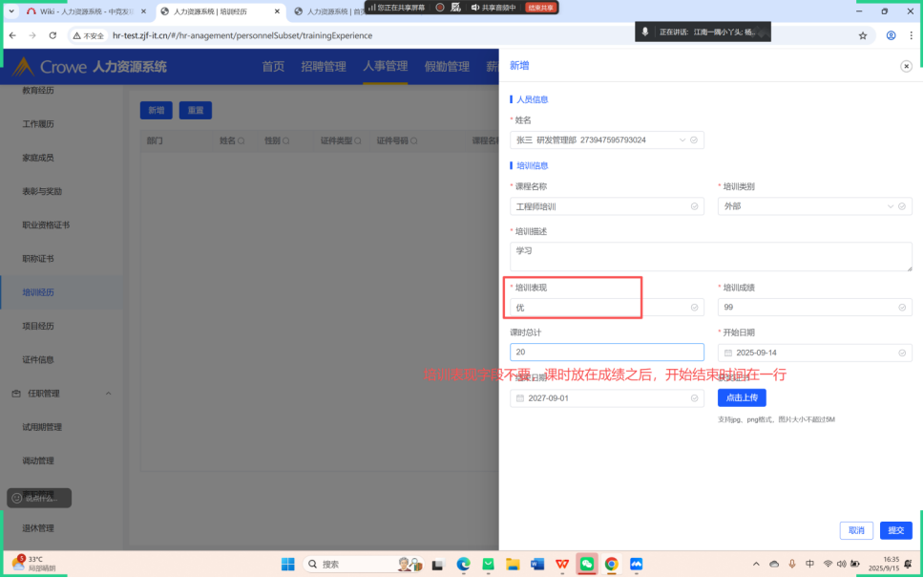Open the 培训类别 dropdown showing 外部
This screenshot has width=924, height=578.
[815, 206]
